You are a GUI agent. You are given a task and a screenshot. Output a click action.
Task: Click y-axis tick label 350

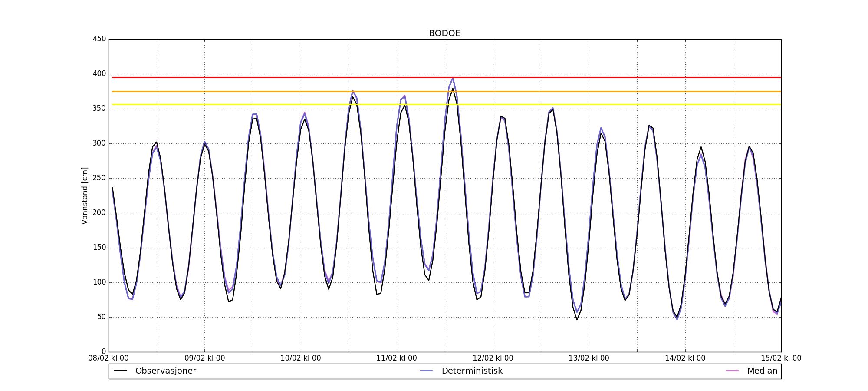pyautogui.click(x=99, y=109)
